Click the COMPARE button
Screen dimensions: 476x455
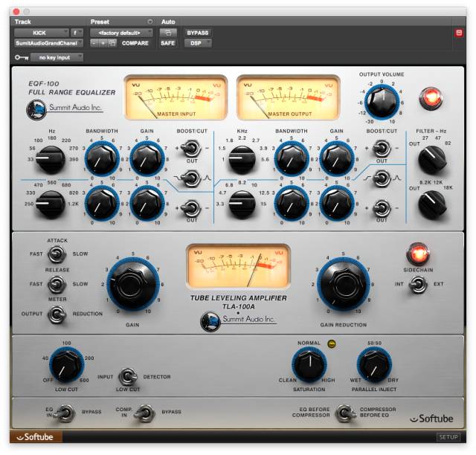point(135,43)
